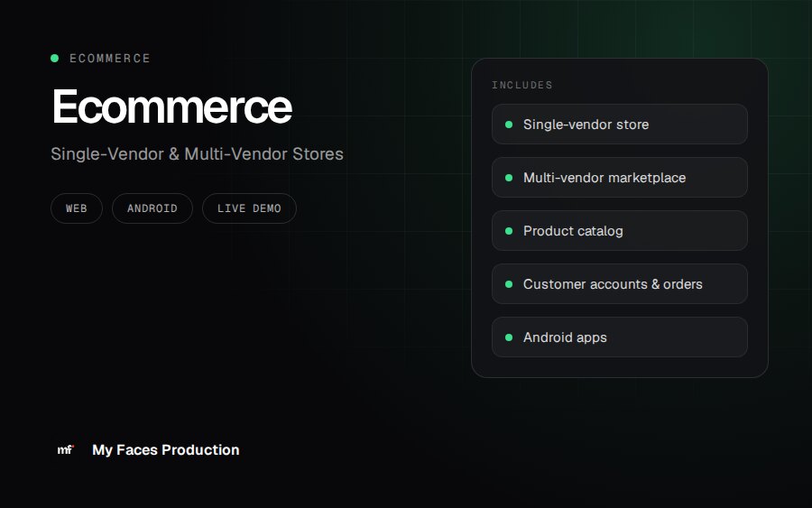This screenshot has width=812, height=508.
Task: Click the My Faces Production name
Action: tap(166, 449)
